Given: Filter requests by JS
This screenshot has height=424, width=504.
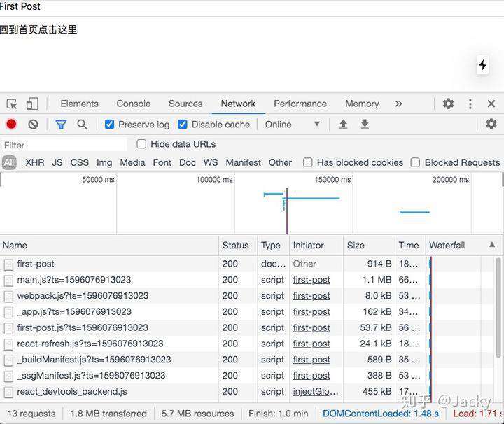Looking at the screenshot, I should 57,162.
